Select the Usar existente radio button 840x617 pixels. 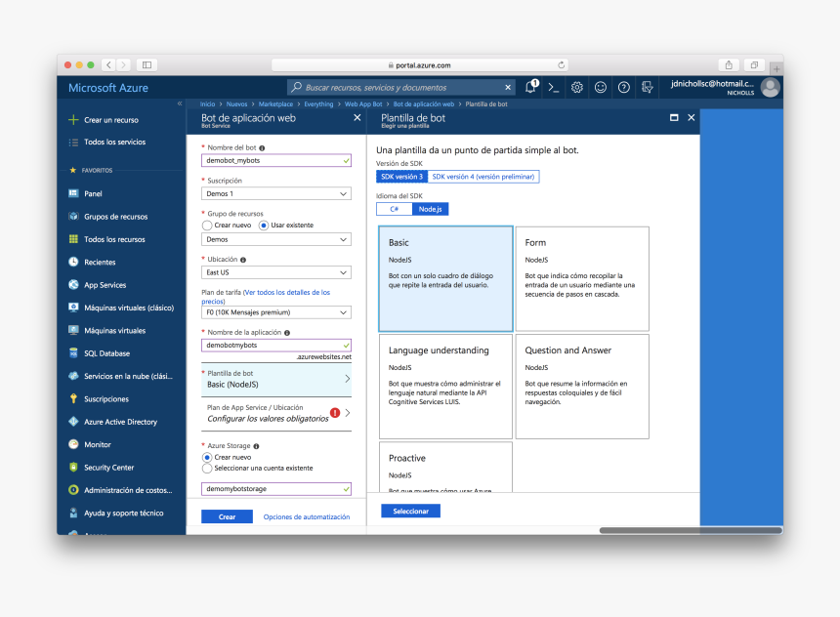pos(264,225)
